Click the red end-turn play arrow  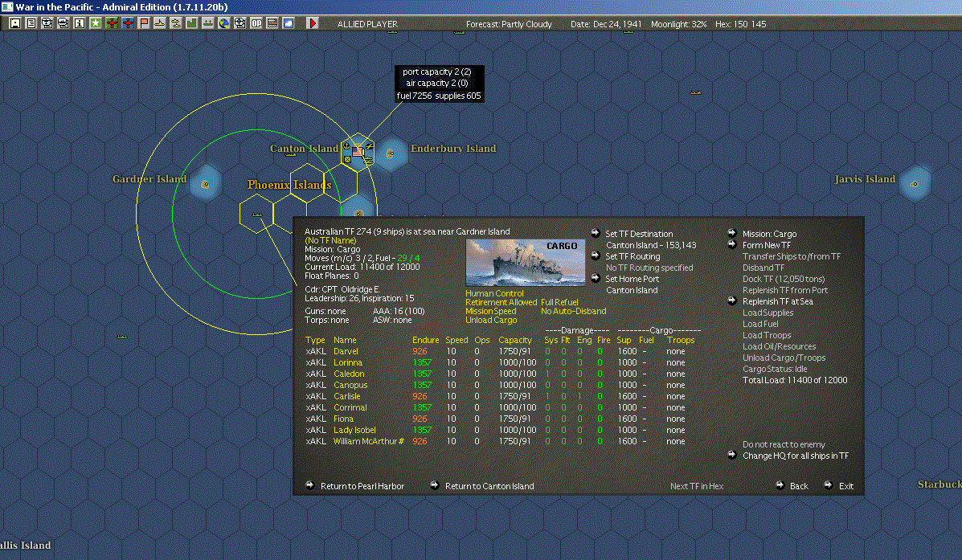point(313,23)
